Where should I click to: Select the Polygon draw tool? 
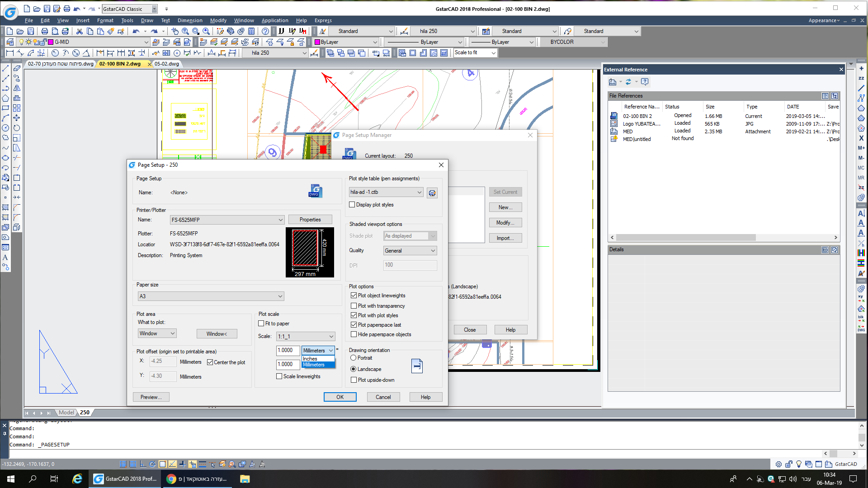[x=5, y=98]
